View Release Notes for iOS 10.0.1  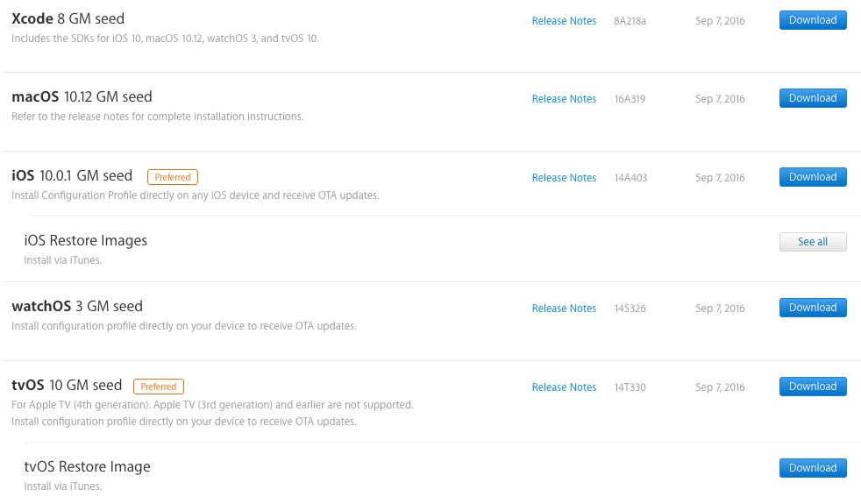(564, 178)
